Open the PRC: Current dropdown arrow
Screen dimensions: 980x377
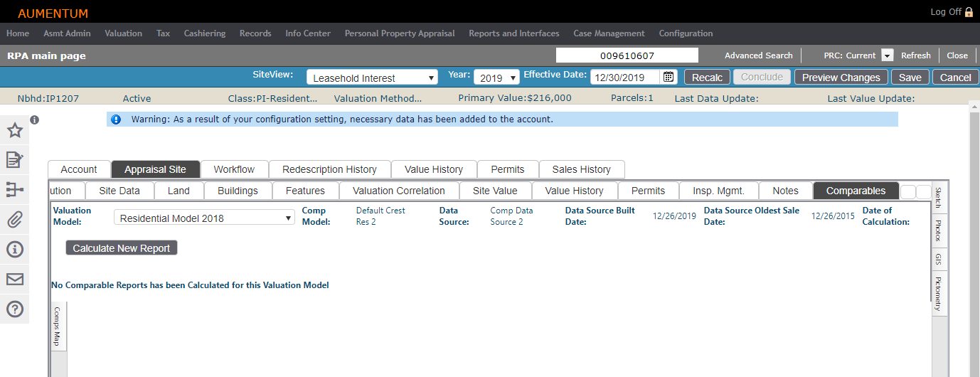coord(887,55)
